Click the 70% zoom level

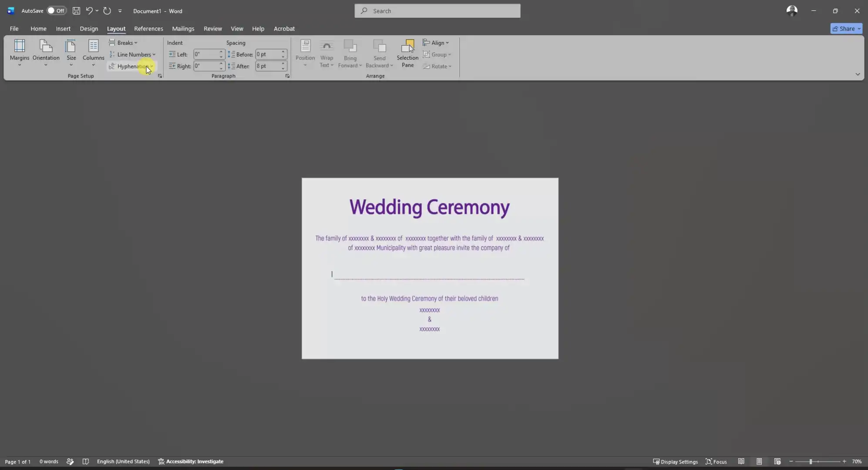coord(857,462)
